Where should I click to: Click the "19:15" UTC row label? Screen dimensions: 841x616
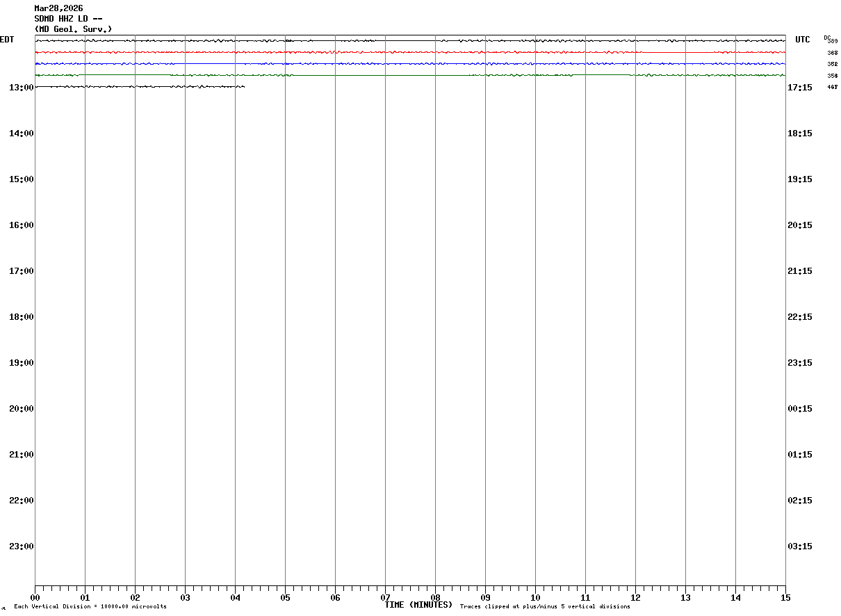pyautogui.click(x=800, y=179)
